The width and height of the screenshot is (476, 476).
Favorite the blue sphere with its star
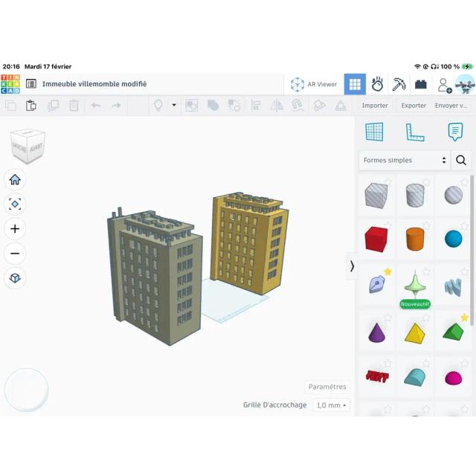464,225
